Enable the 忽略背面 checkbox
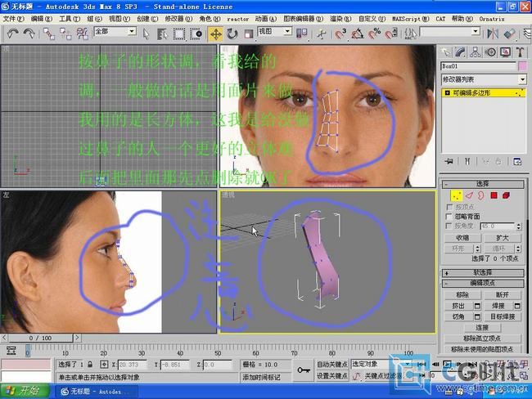Screen dimensions: 532x399 click(x=449, y=217)
